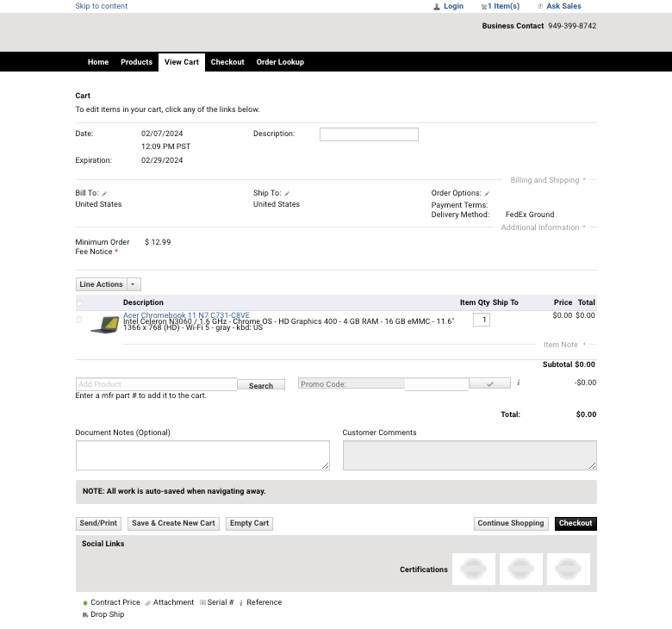Click the black Checkout button at the bottom
Image resolution: width=672 pixels, height=629 pixels.
point(575,523)
